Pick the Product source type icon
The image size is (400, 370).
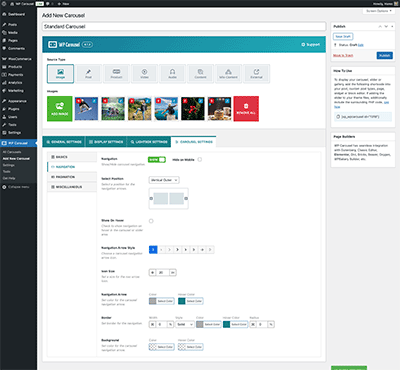point(116,74)
